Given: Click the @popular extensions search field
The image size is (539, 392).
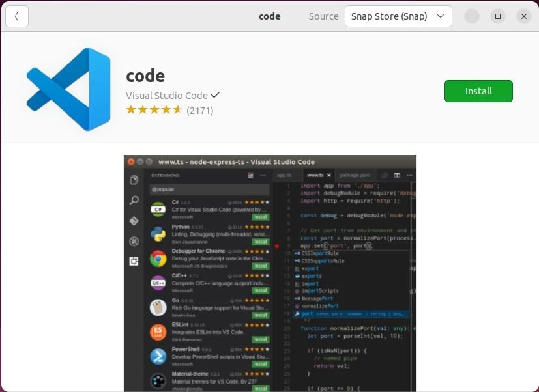Looking at the screenshot, I should coord(209,189).
